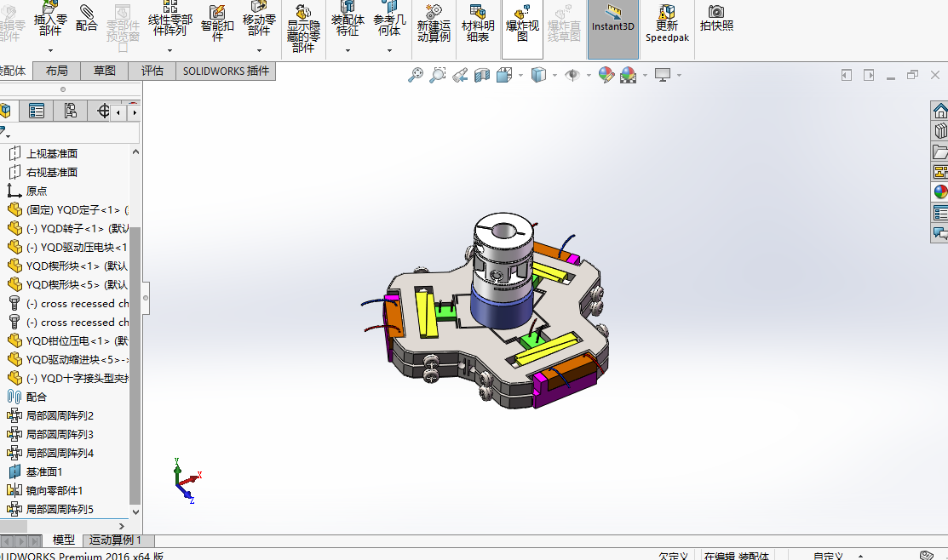Open View Orientation dropdown arrow
The width and height of the screenshot is (948, 560).
click(x=520, y=76)
